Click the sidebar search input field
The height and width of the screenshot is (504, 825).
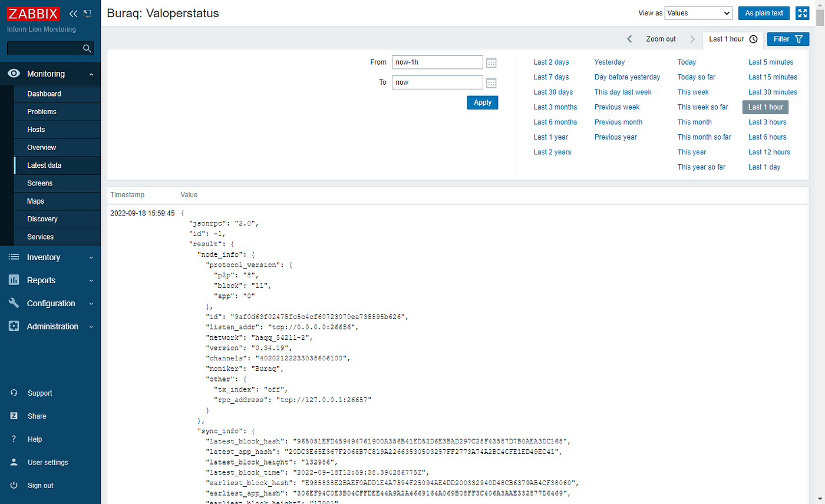45,48
